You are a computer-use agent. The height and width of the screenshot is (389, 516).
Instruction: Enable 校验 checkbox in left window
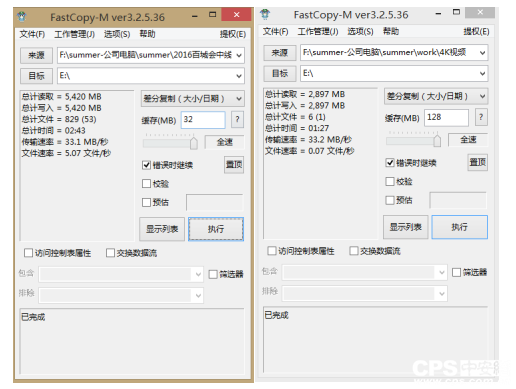coord(146,184)
